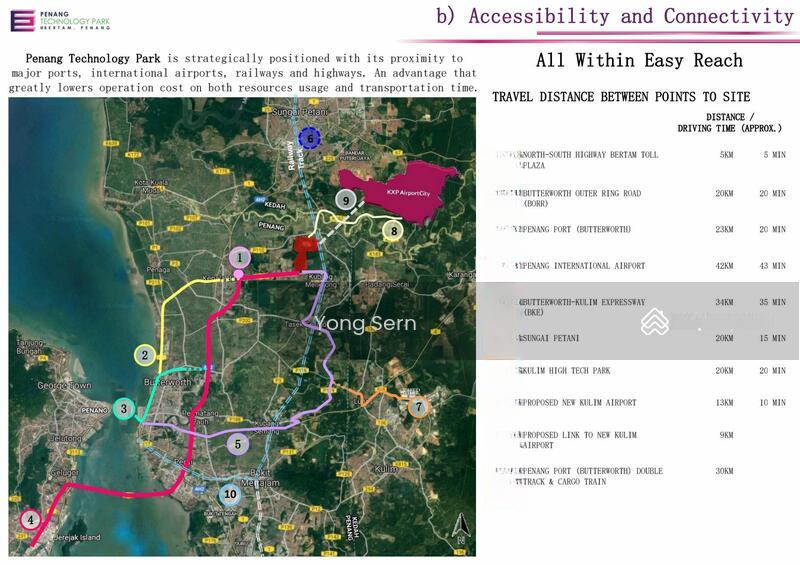Click the Sungai Petani distance row

(636, 339)
